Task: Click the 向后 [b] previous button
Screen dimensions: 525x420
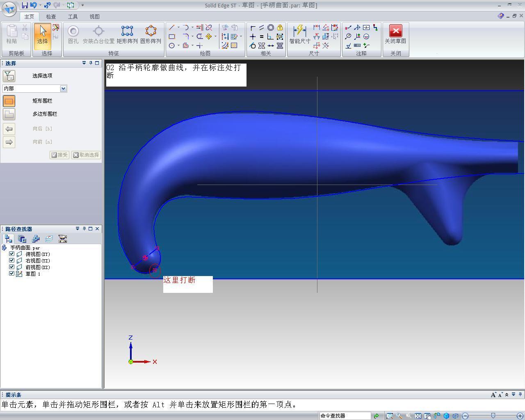Action: coord(9,129)
